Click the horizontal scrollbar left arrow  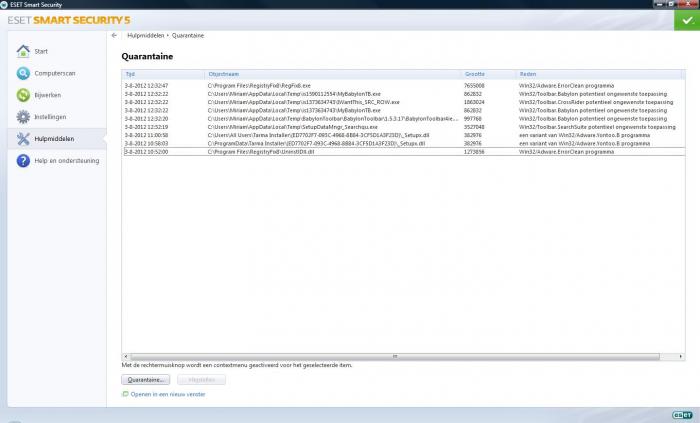pyautogui.click(x=126, y=357)
